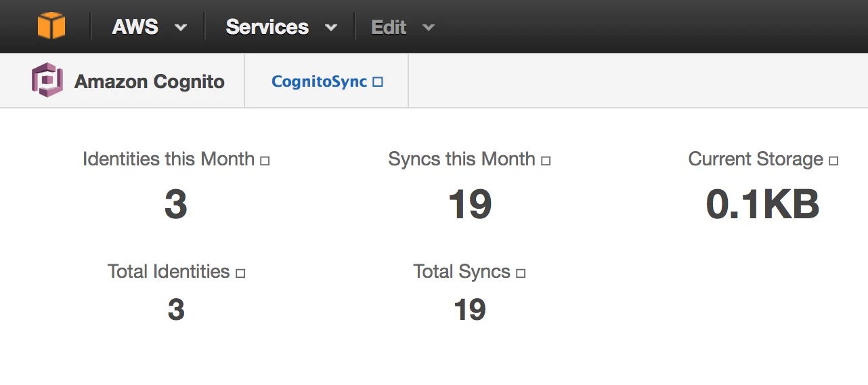Click info icon beside Syncs this Month
This screenshot has height=385, width=868.
coord(546,161)
